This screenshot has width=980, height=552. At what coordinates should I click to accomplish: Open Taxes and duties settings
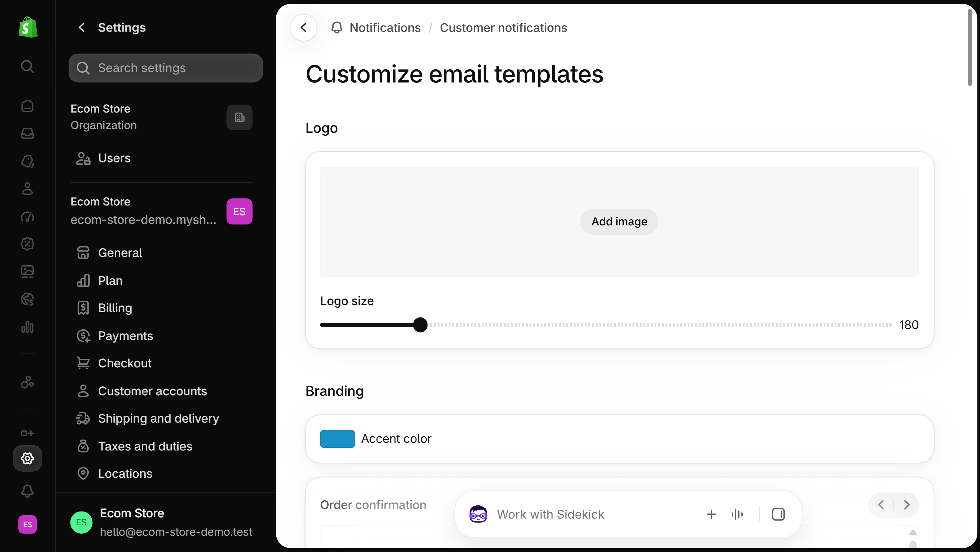[161, 446]
